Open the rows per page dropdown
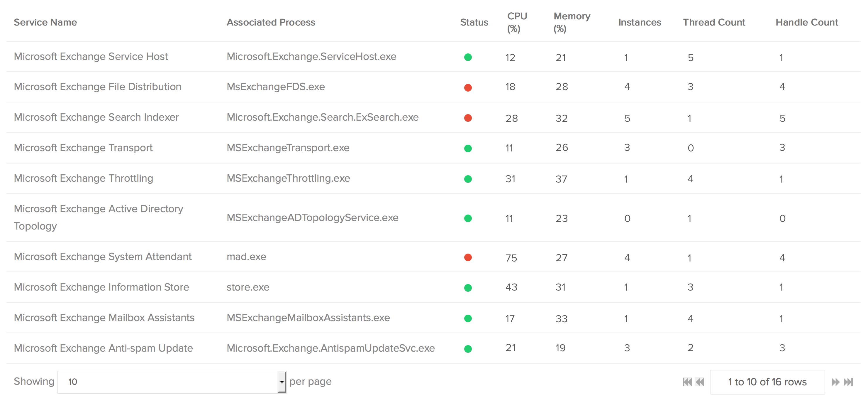 point(172,382)
